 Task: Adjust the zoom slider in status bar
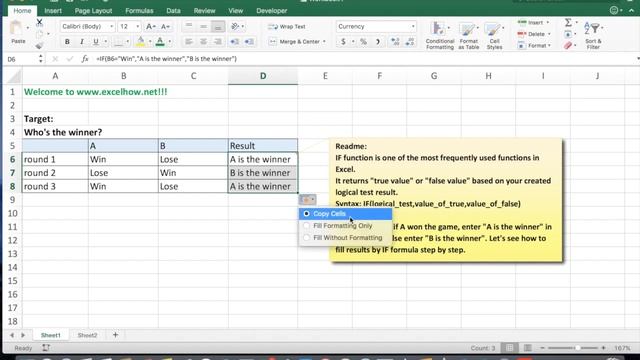578,348
